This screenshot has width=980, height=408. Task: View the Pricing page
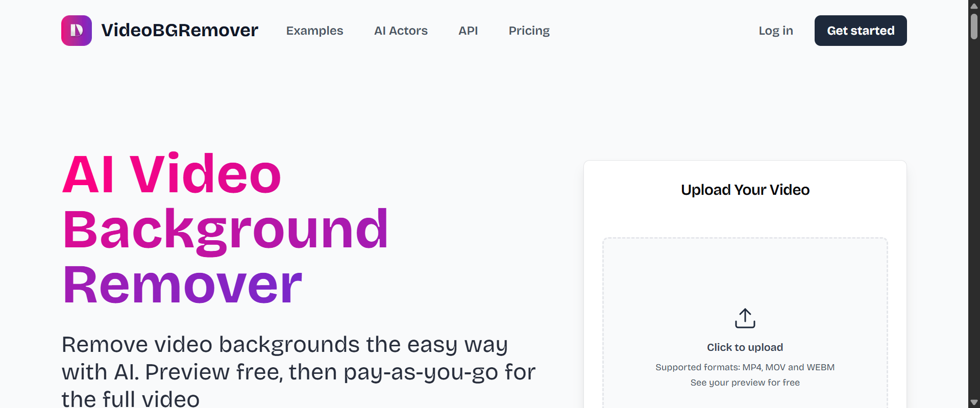pos(529,31)
